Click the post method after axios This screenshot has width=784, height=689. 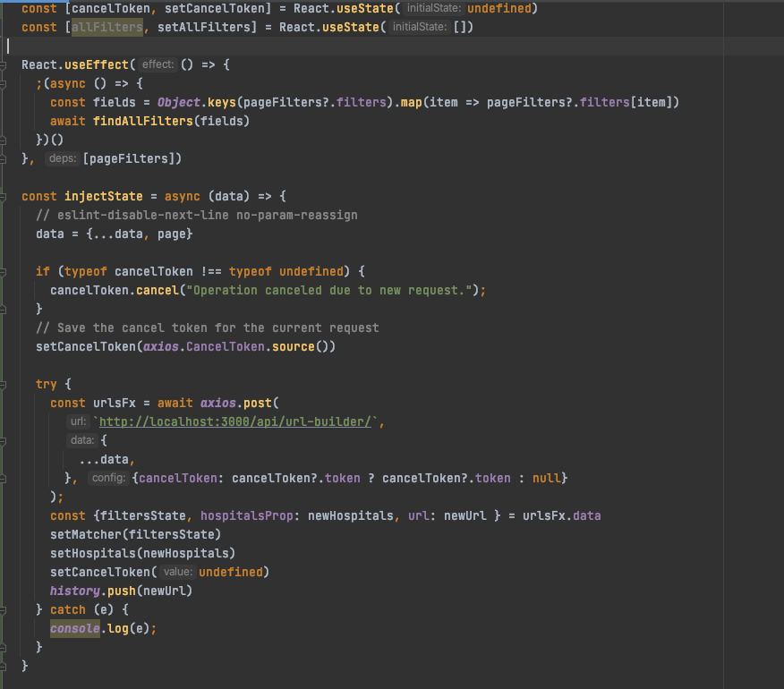(258, 403)
